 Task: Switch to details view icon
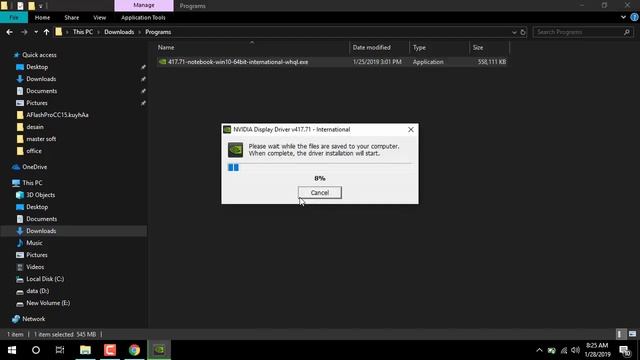pos(620,334)
